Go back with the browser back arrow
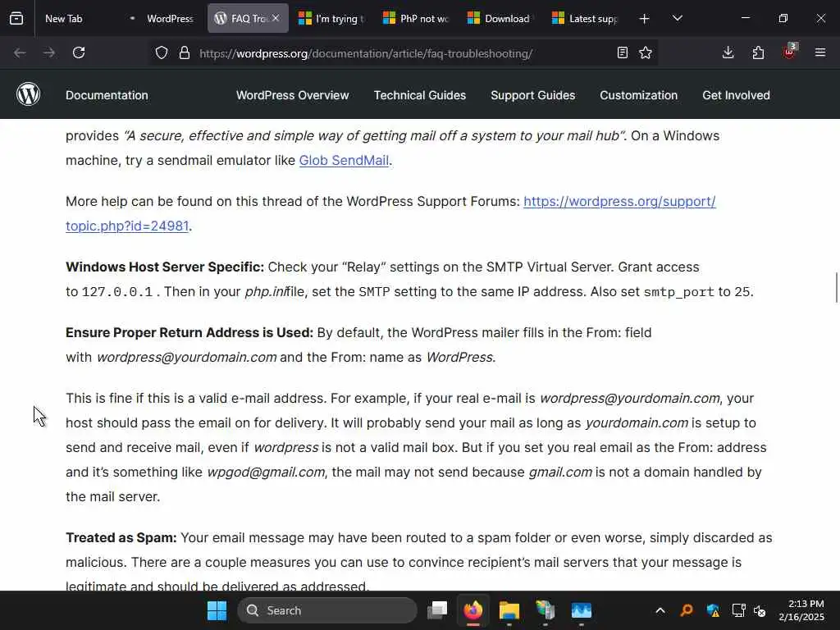 20,52
